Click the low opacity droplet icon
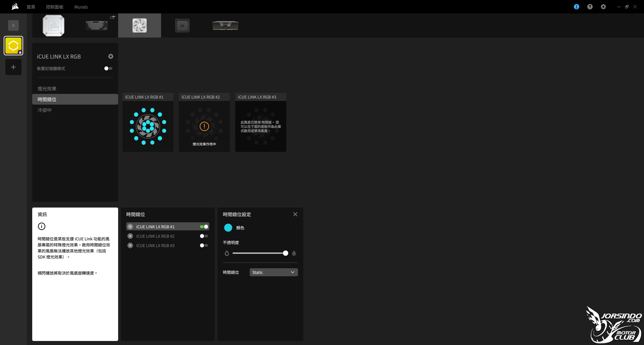Screen dimensions: 644x345 click(x=227, y=253)
